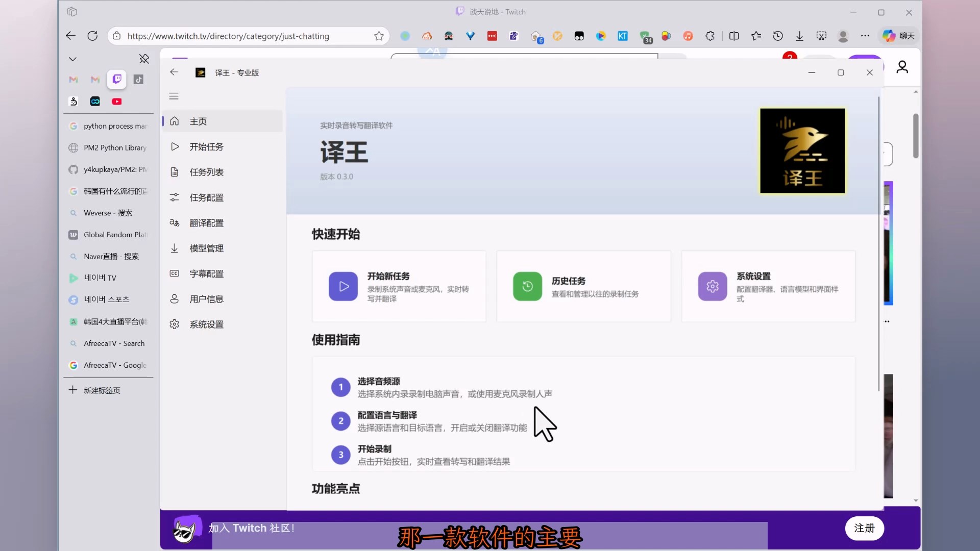Image resolution: width=980 pixels, height=551 pixels.
Task: Open 模型管理 in the sidebar
Action: click(x=206, y=248)
